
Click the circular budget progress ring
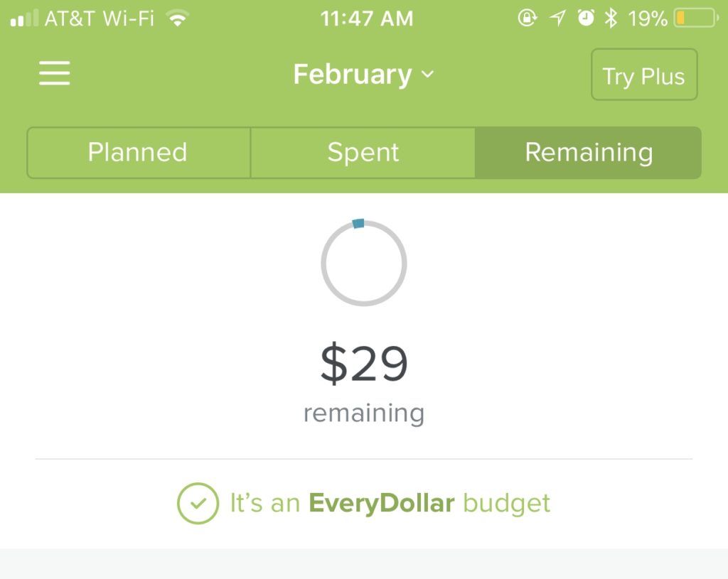click(364, 263)
